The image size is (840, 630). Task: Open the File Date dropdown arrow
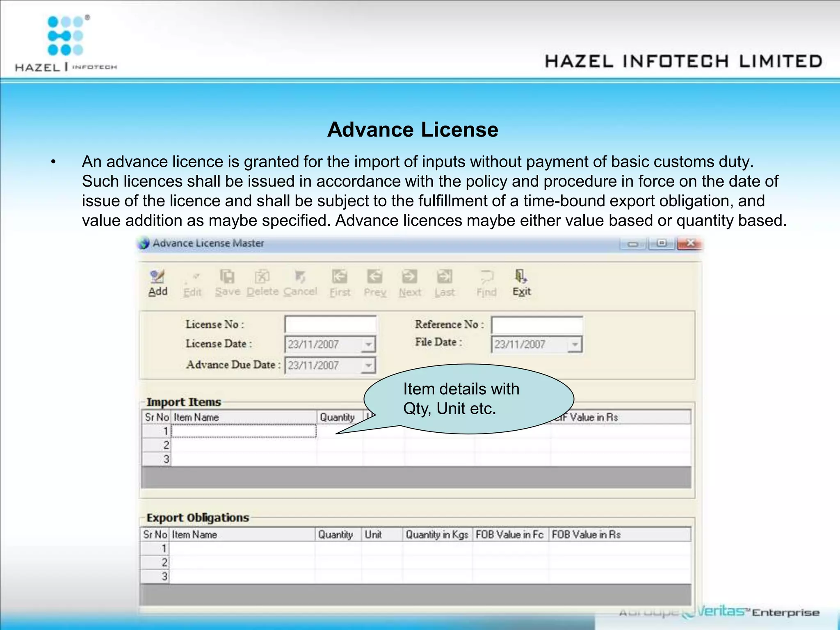click(575, 344)
